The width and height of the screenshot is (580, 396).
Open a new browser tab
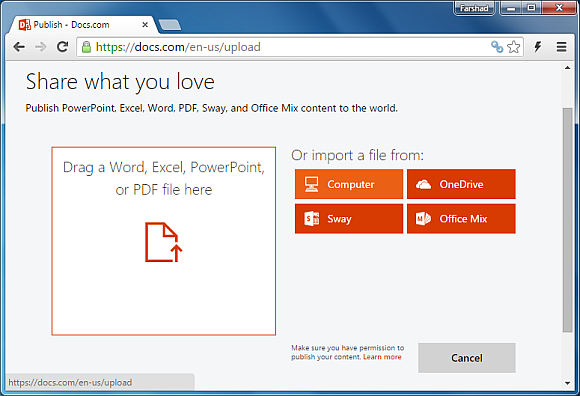(170, 25)
